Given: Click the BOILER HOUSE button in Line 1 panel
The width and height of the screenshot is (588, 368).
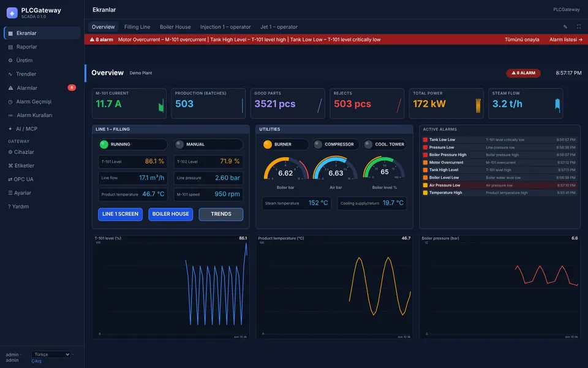Looking at the screenshot, I should click(x=171, y=214).
